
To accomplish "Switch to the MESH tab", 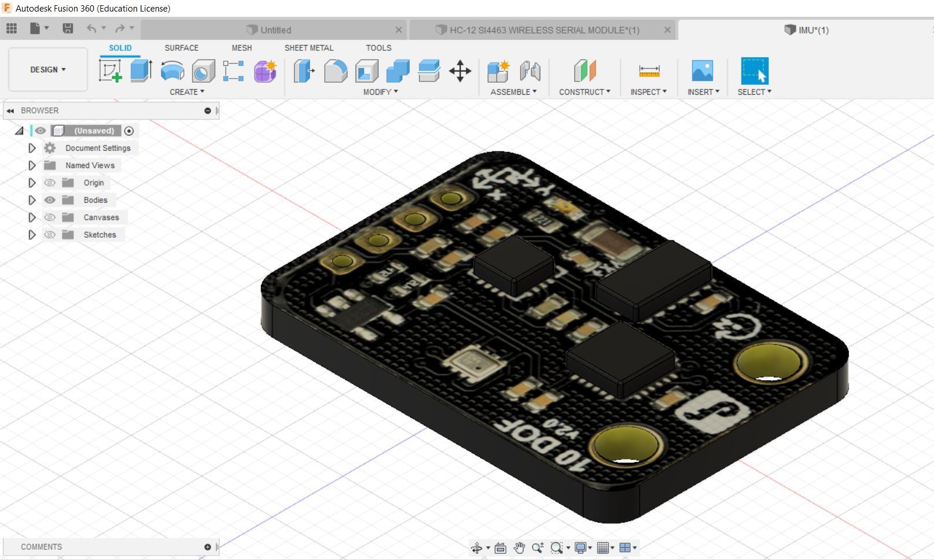I will 242,48.
